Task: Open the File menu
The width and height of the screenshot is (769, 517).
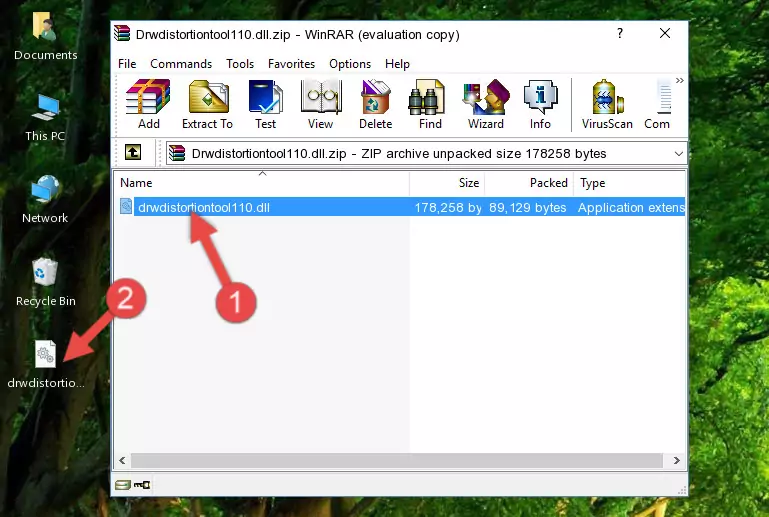Action: (x=127, y=64)
